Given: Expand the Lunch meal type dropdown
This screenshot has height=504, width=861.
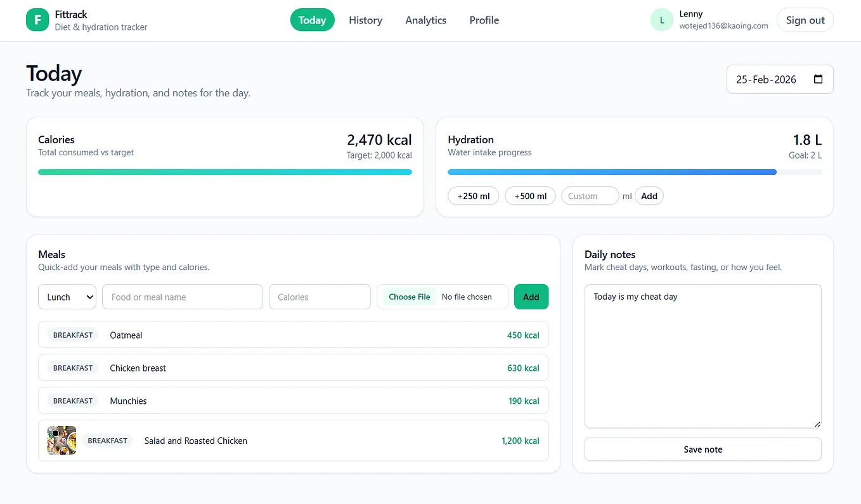Looking at the screenshot, I should pos(67,297).
